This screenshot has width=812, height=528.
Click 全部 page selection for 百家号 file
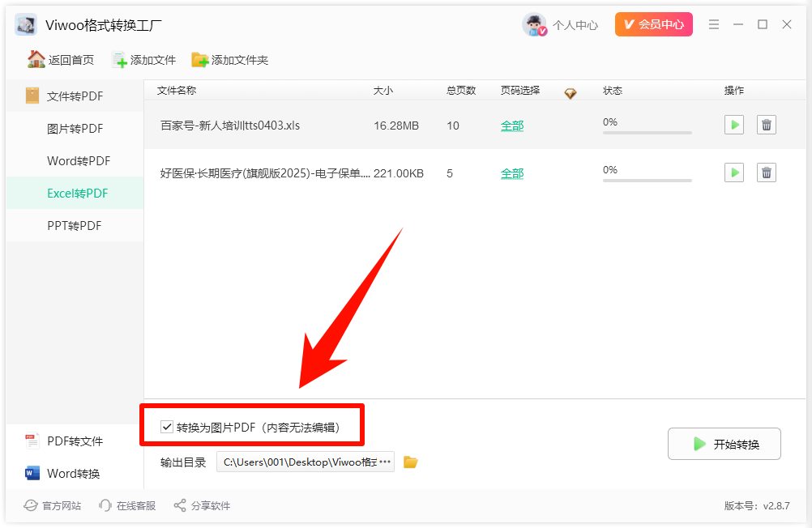pos(512,126)
